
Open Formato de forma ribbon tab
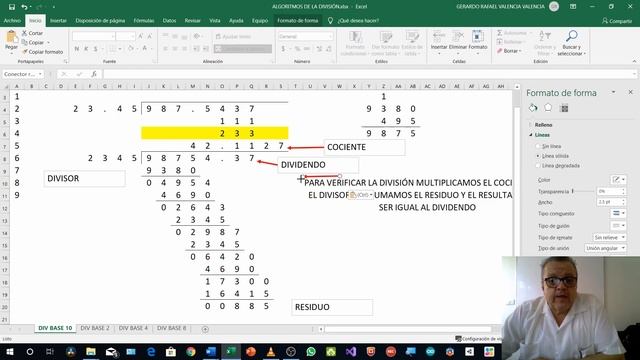[298, 20]
